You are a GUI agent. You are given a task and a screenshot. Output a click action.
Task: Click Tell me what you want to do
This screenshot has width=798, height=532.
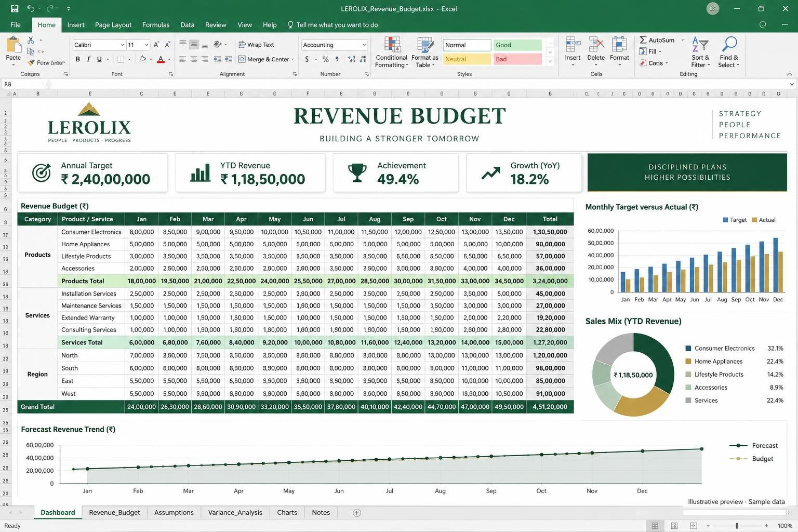click(x=333, y=25)
